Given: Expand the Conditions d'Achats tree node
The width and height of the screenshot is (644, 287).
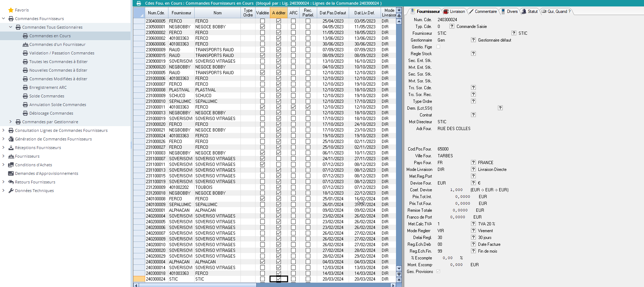Looking at the screenshot, I should (x=3, y=165).
